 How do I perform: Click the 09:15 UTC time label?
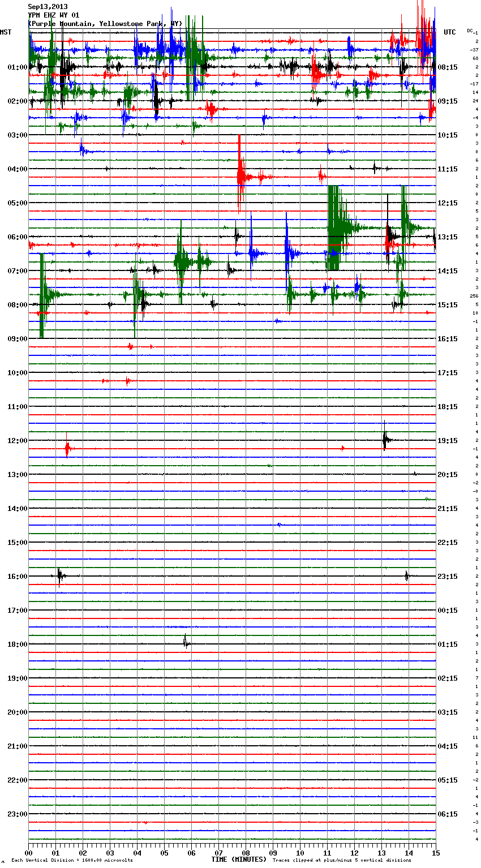(448, 101)
